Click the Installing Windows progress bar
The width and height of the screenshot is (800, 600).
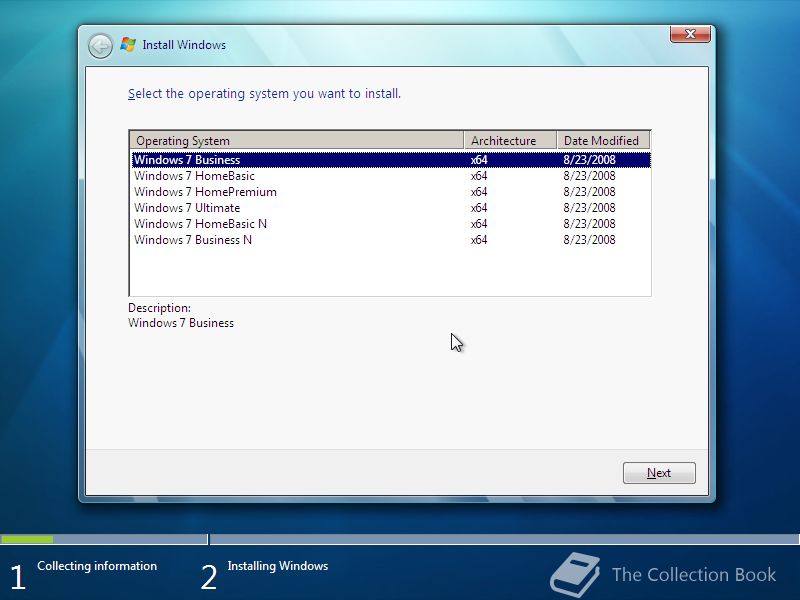pyautogui.click(x=505, y=539)
